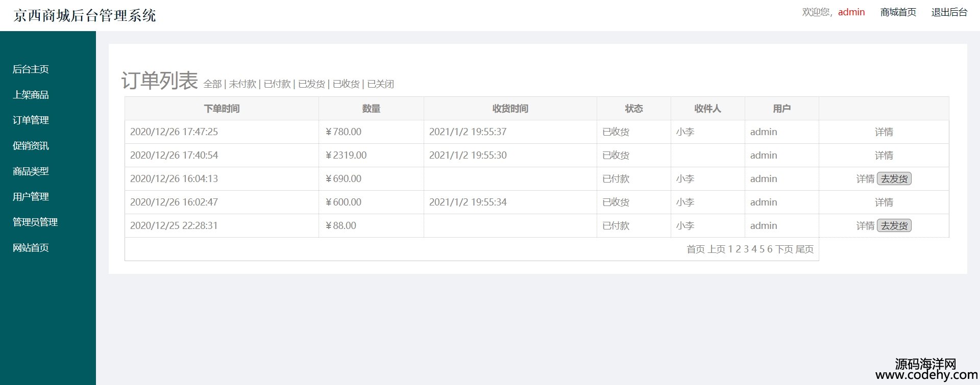Show 已关闭 orders filter
The width and height of the screenshot is (980, 385).
[x=381, y=84]
